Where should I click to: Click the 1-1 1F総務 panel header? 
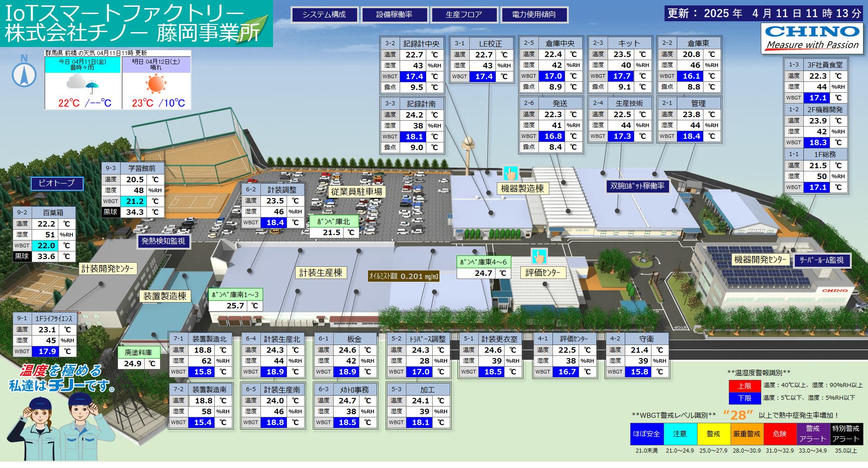click(x=816, y=155)
